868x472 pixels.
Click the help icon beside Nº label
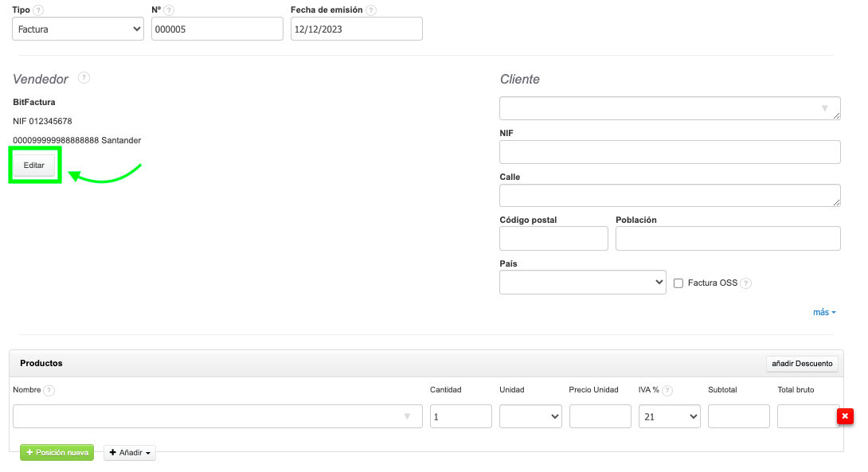tap(169, 10)
